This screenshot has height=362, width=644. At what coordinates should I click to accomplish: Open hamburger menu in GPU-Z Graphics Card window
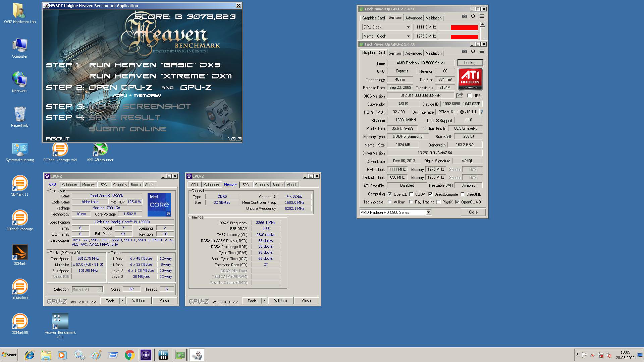click(x=482, y=51)
